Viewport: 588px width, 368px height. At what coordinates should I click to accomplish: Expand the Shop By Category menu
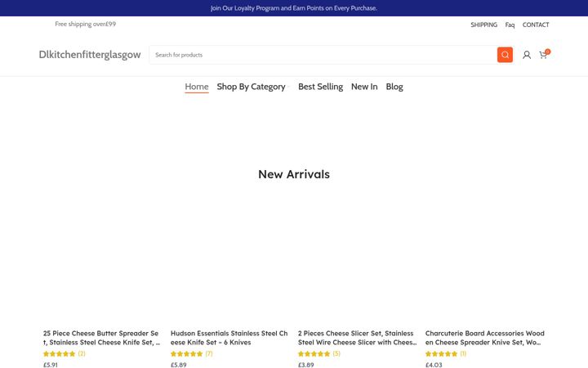pos(252,87)
